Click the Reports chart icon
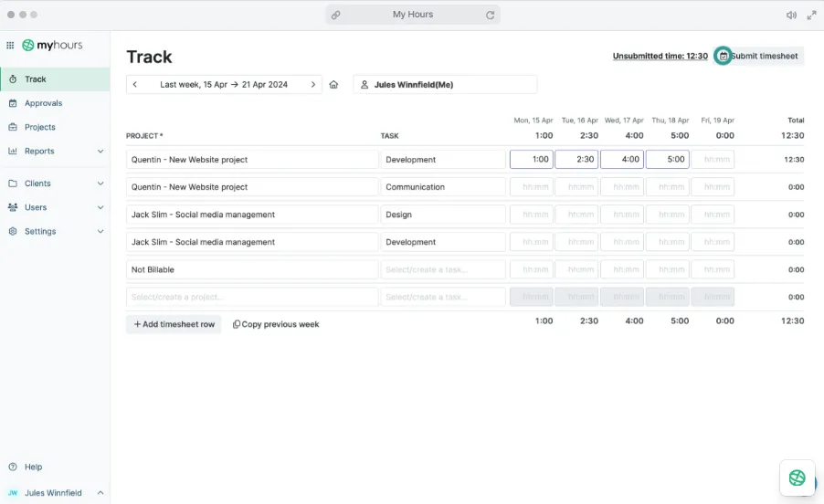 click(13, 152)
